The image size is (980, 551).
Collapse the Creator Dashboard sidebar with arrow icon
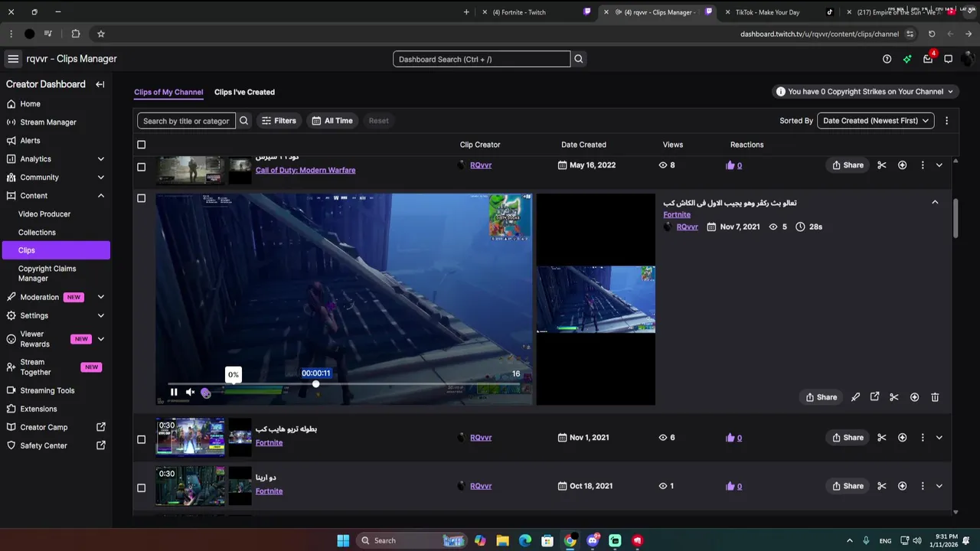100,84
